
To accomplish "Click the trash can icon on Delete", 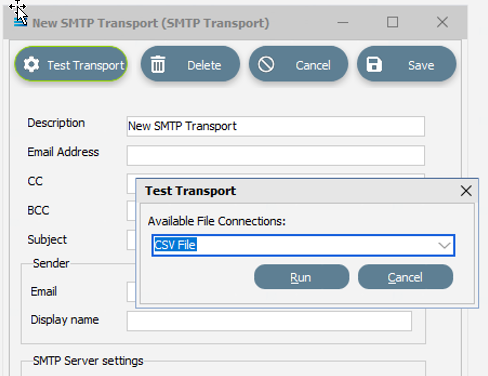I will [x=158, y=64].
